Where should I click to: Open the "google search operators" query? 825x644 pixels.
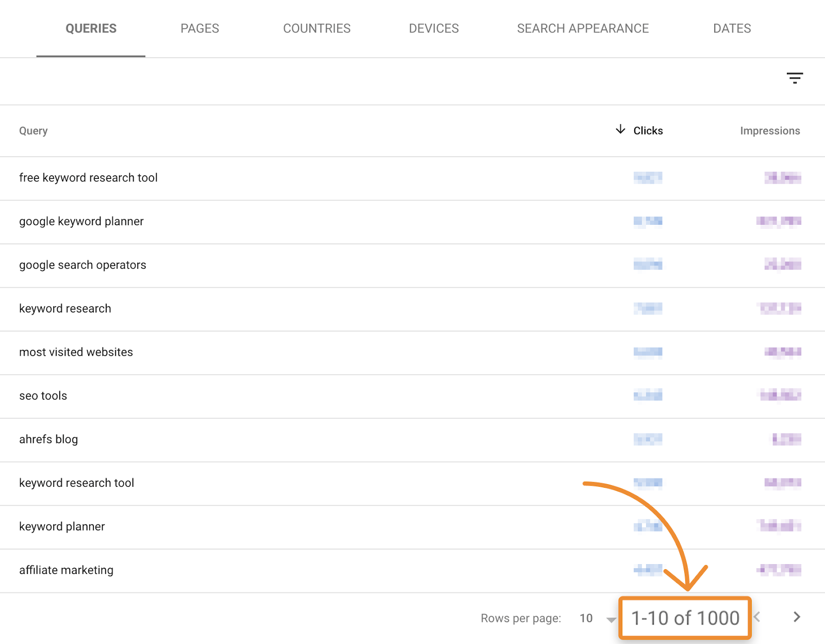[x=82, y=265]
